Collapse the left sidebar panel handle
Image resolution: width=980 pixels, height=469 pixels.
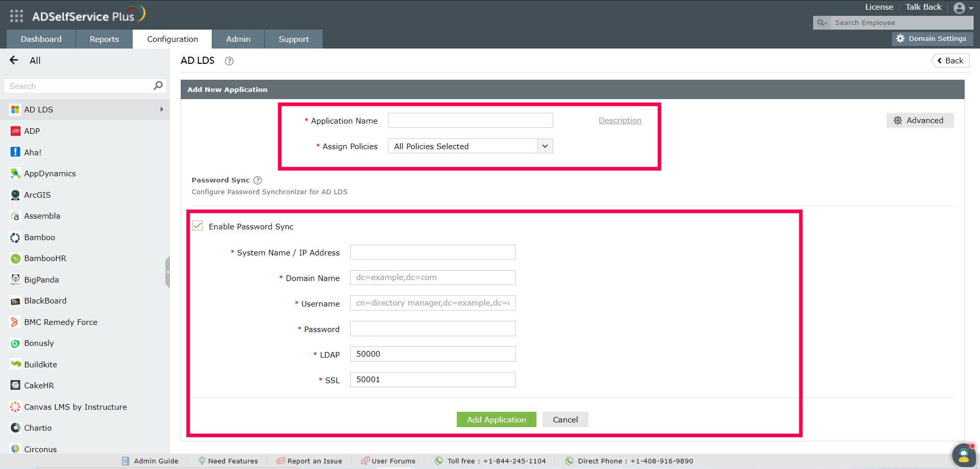coord(167,272)
